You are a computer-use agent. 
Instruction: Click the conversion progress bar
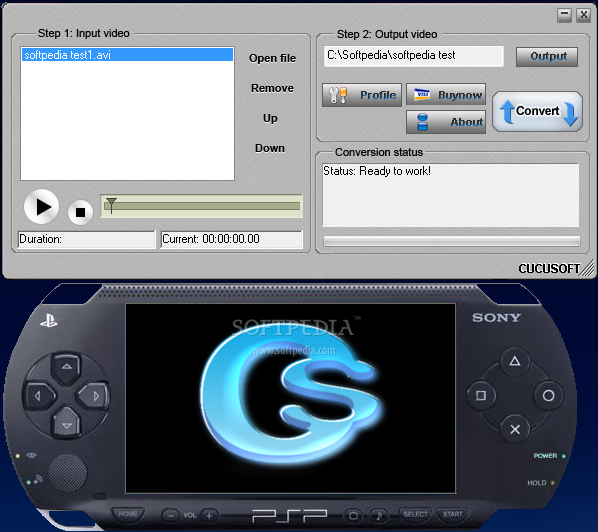[x=452, y=241]
